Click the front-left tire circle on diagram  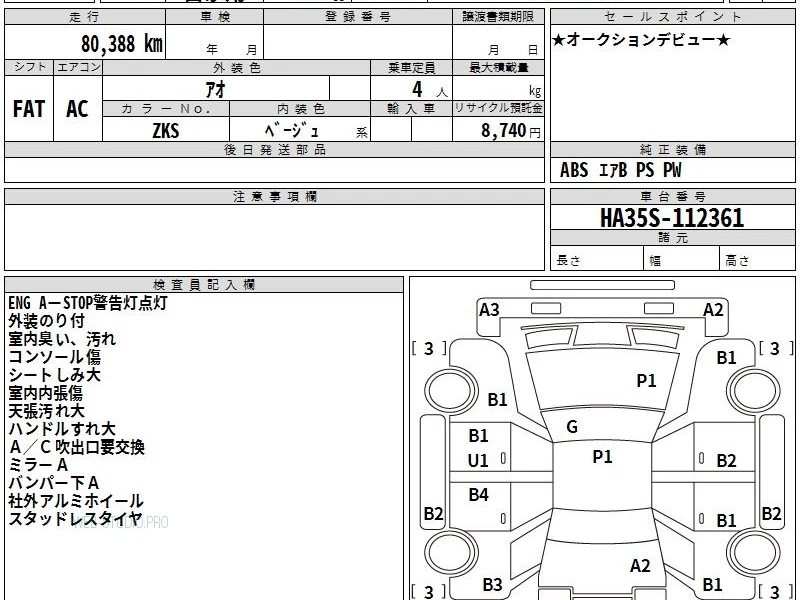click(x=451, y=391)
